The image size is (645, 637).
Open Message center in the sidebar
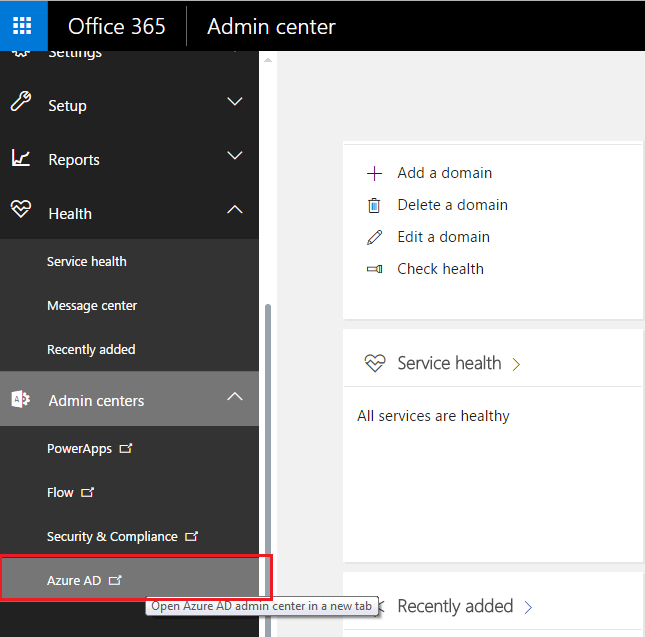tap(92, 306)
